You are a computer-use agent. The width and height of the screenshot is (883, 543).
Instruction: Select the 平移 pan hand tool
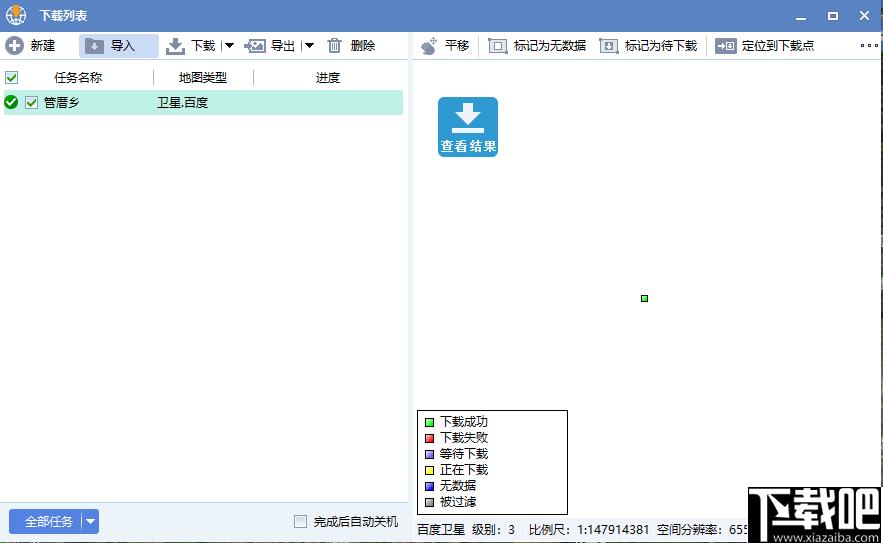coord(429,46)
